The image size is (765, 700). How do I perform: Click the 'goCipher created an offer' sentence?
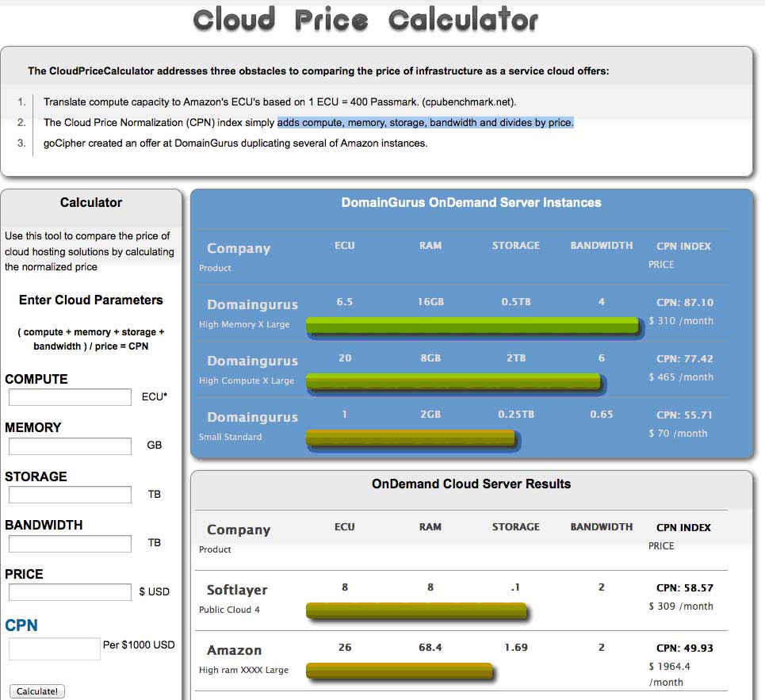[235, 143]
